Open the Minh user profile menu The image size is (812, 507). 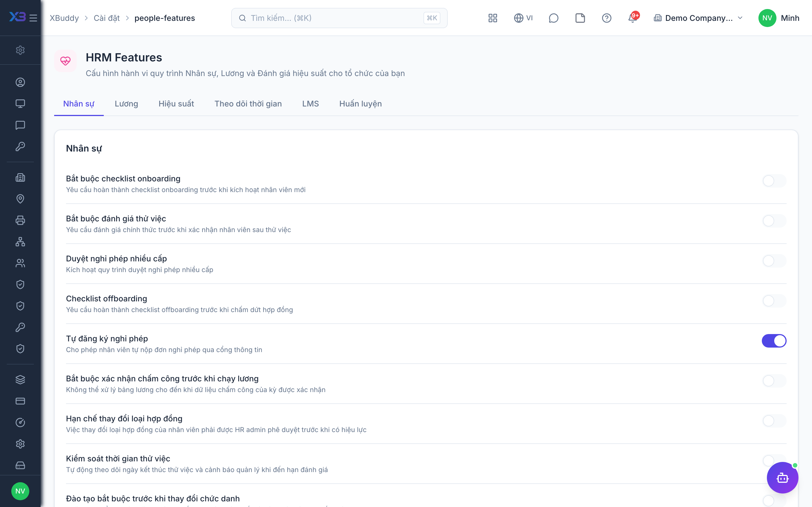click(x=779, y=18)
